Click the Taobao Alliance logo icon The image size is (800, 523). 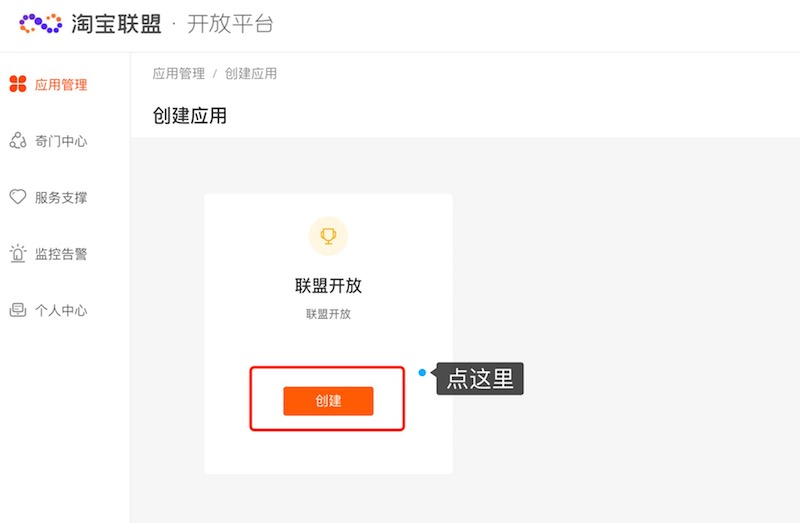click(x=41, y=22)
